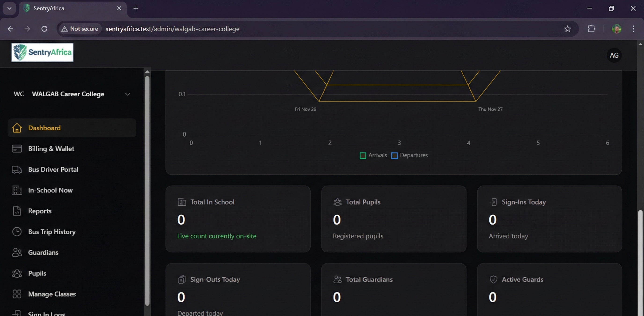
Task: Open the Chrome menu with three dots
Action: pyautogui.click(x=634, y=29)
